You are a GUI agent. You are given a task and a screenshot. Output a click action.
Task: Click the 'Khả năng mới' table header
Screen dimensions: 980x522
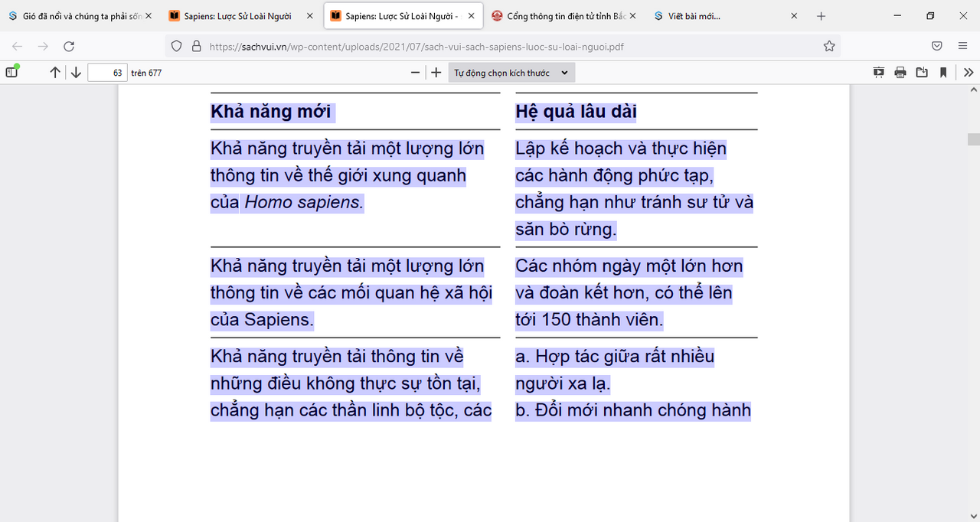pyautogui.click(x=273, y=112)
